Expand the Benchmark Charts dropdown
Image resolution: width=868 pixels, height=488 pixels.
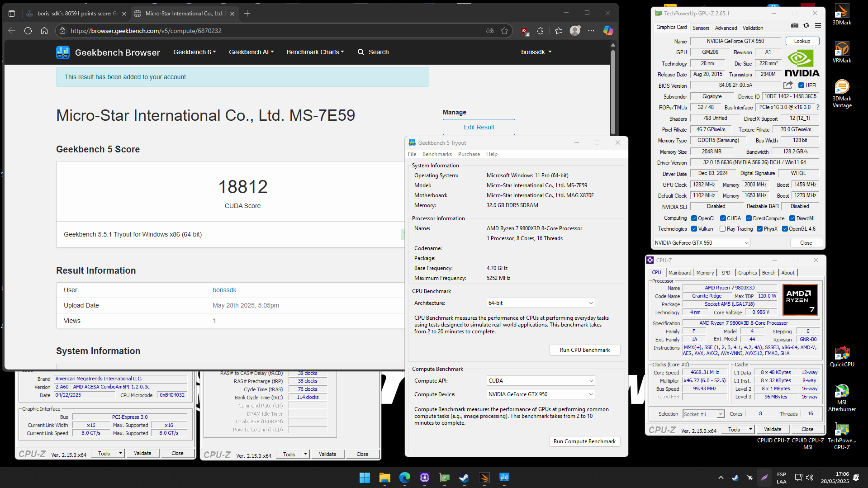coord(315,52)
